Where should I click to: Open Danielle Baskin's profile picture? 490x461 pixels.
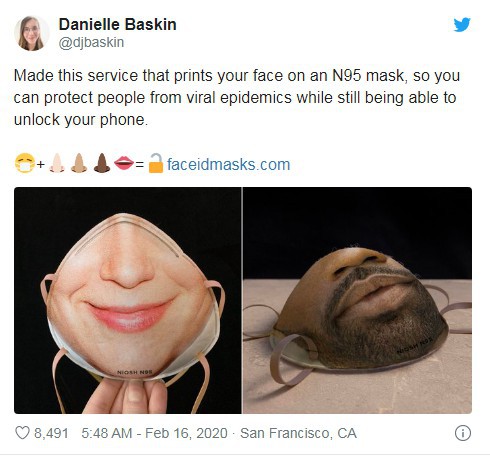coord(31,33)
